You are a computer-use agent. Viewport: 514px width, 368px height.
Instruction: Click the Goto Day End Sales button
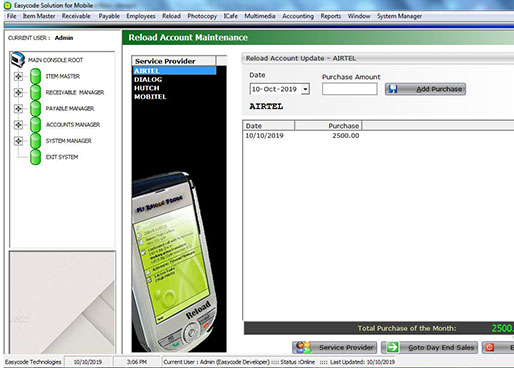coord(430,347)
